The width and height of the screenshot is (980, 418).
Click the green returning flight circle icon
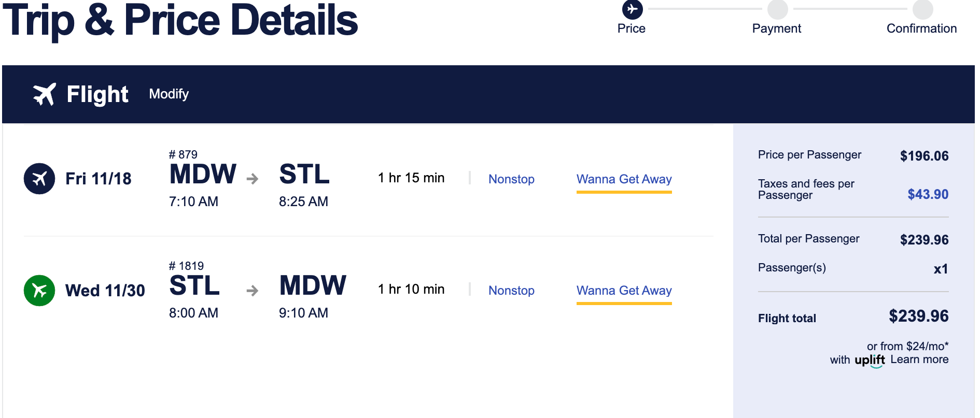pos(39,291)
